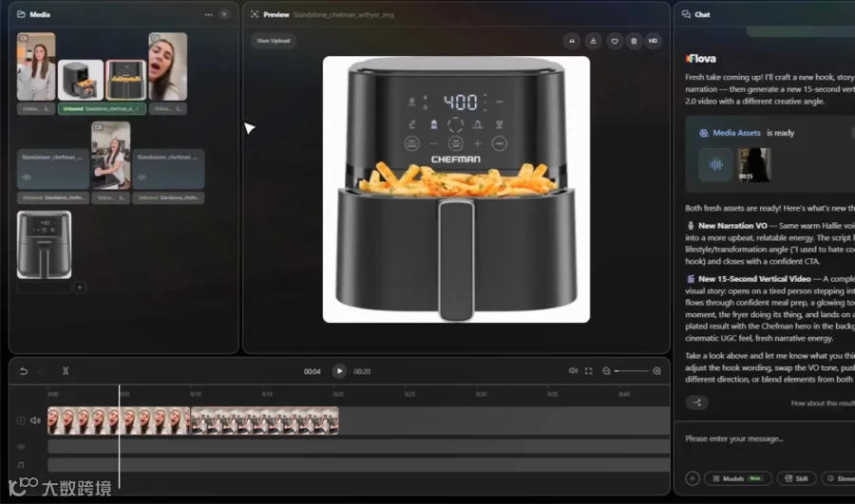
Task: Select the first face close-up clip on timeline
Action: point(119,420)
